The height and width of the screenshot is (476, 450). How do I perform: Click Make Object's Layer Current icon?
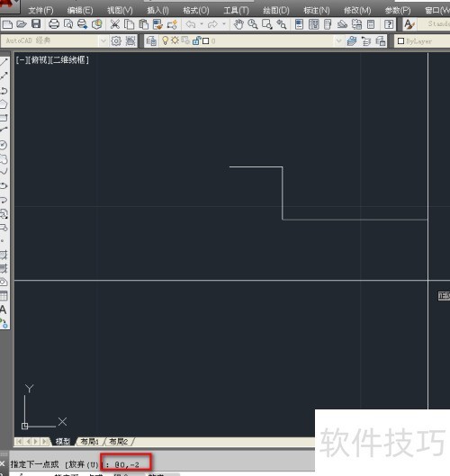tap(352, 40)
